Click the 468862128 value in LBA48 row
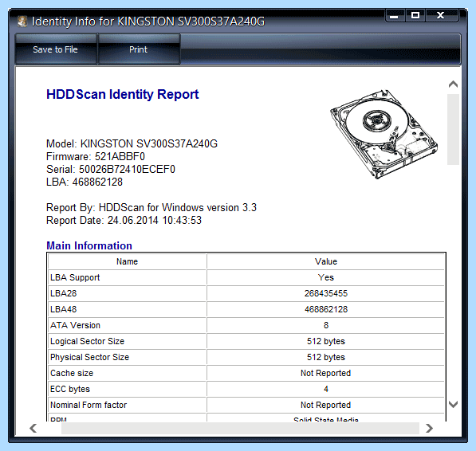This screenshot has width=476, height=451. coord(326,309)
